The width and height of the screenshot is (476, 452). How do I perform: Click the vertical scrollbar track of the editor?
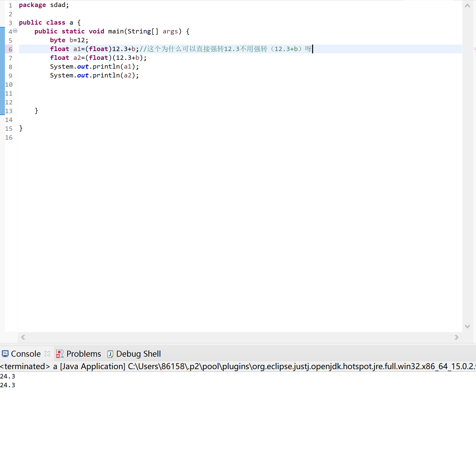467,166
